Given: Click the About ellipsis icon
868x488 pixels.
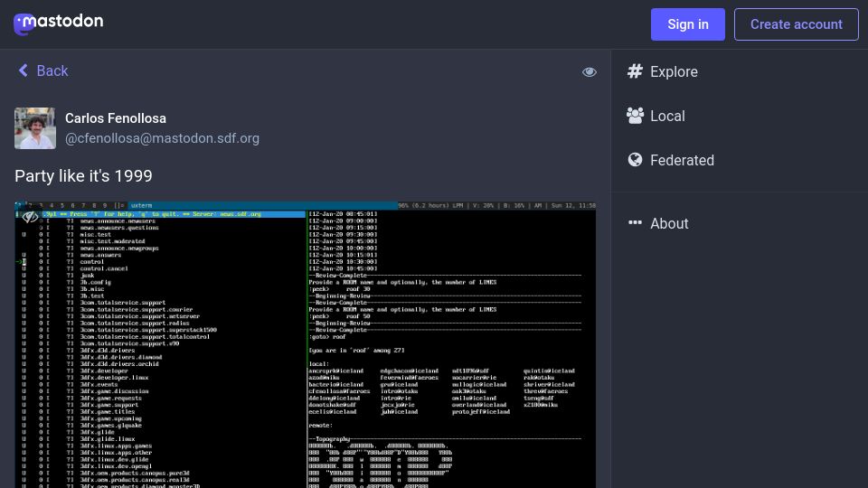Looking at the screenshot, I should tap(635, 222).
